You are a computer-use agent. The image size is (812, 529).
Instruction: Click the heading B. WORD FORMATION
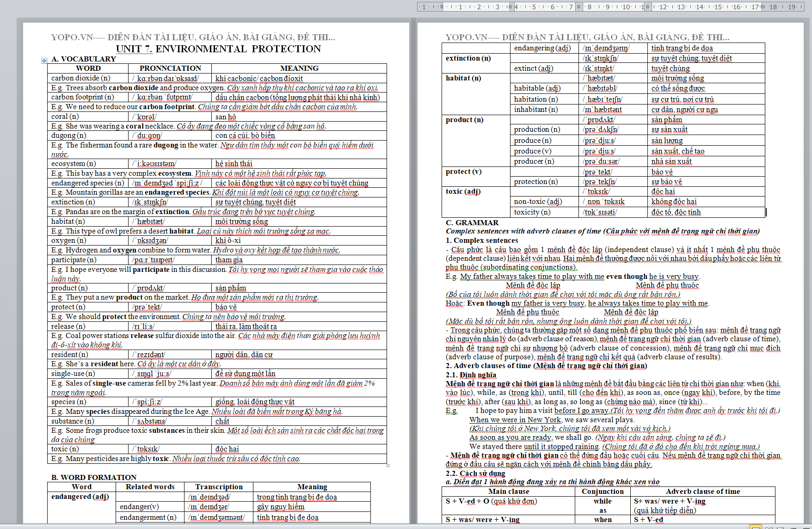(94, 477)
